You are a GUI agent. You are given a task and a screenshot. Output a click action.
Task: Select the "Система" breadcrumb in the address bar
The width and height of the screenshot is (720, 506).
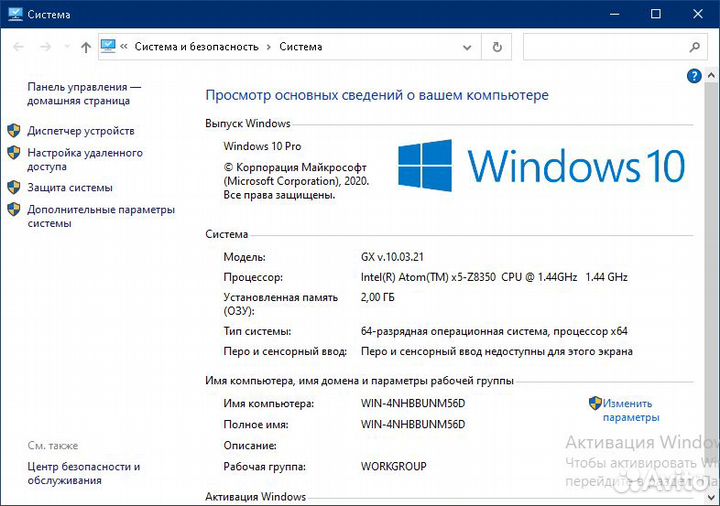tap(300, 46)
